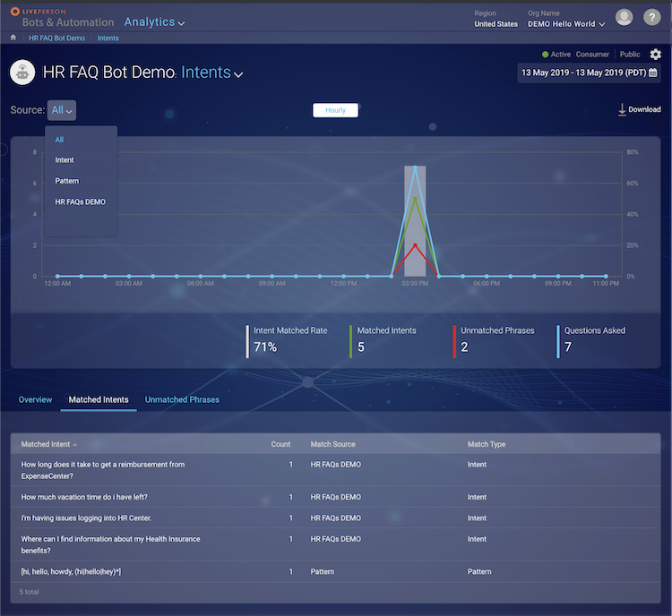Select the Health Insurance benefits intent row
This screenshot has width=672, height=616.
pyautogui.click(x=335, y=544)
